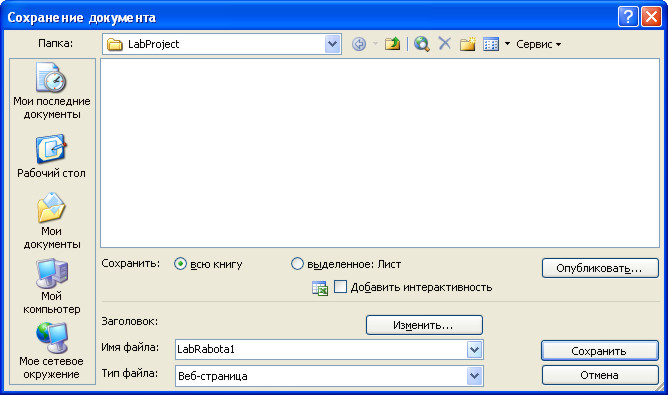Click Search the Web globe icon
Image resolution: width=668 pixels, height=395 pixels.
[422, 44]
